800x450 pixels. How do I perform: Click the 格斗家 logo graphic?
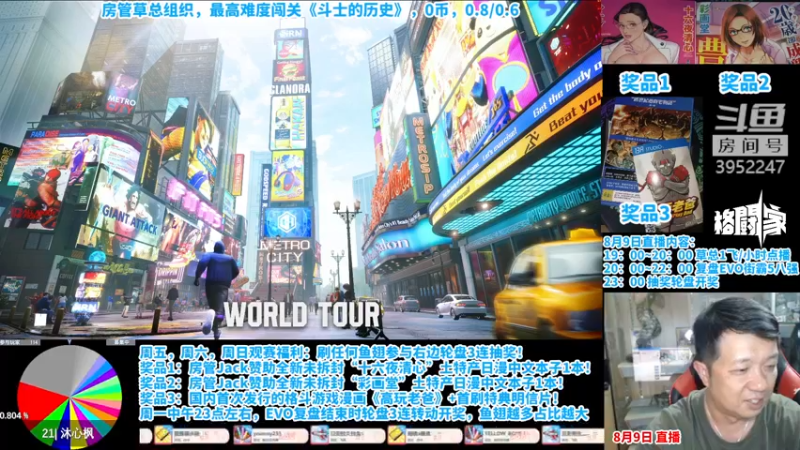pos(750,219)
